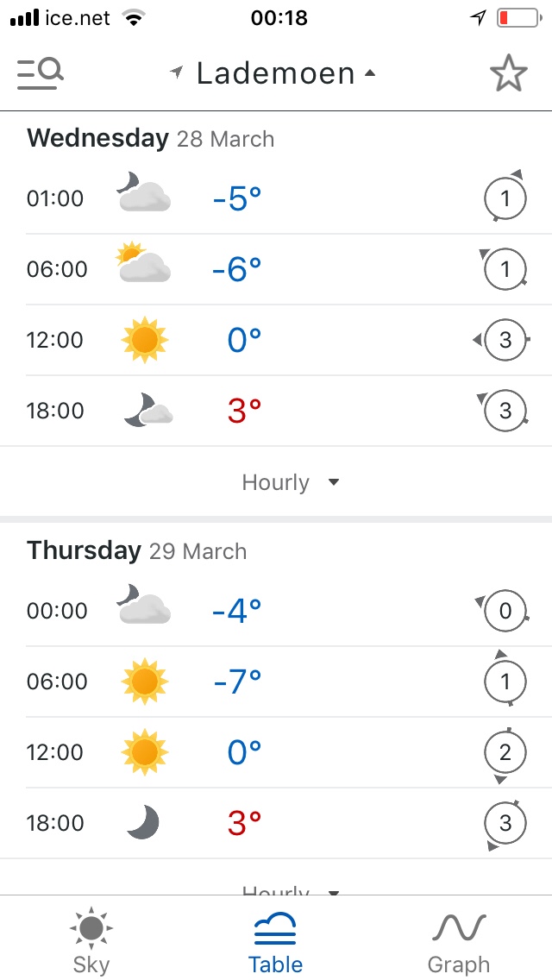
Task: Open the Lademoen location dropdown
Action: 275,74
